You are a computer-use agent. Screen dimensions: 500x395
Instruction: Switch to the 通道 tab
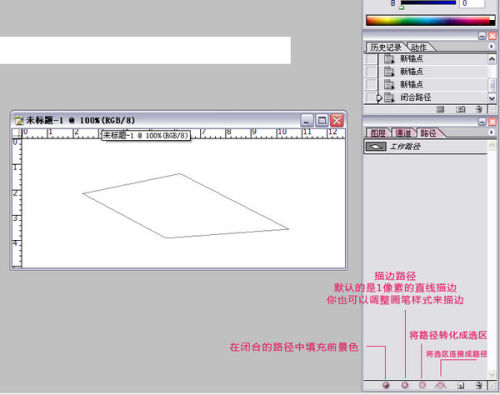[403, 133]
